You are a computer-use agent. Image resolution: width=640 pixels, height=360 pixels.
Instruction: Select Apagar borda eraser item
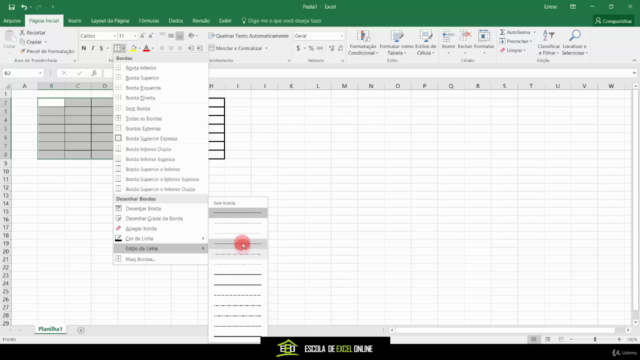point(160,229)
